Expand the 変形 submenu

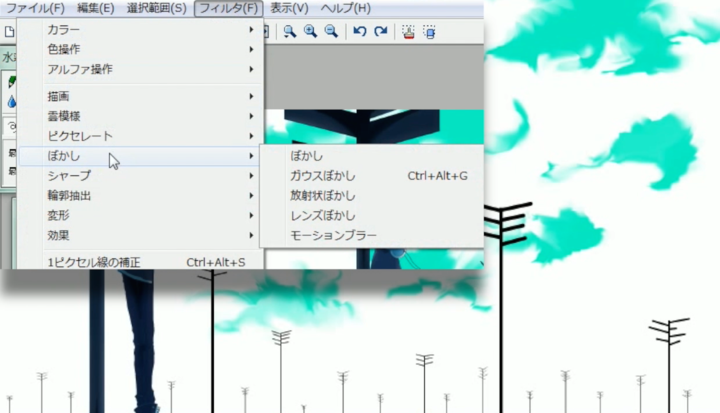[140, 215]
